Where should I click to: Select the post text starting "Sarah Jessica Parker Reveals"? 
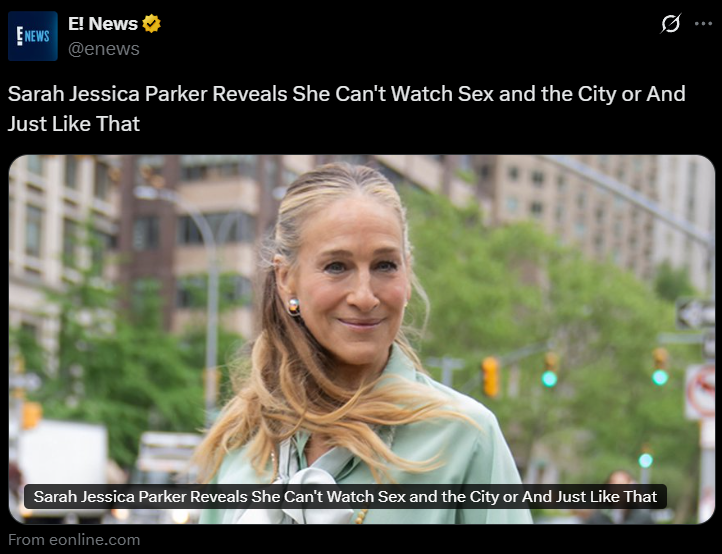(x=346, y=109)
